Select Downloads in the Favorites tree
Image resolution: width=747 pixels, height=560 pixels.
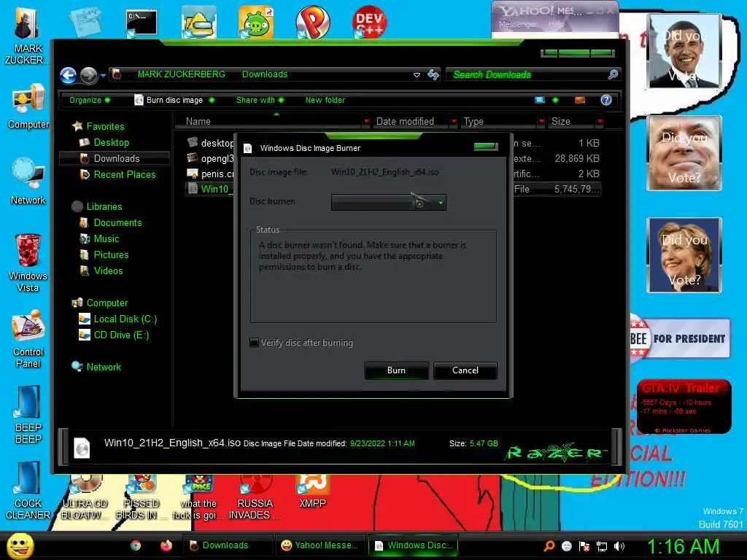tap(115, 158)
